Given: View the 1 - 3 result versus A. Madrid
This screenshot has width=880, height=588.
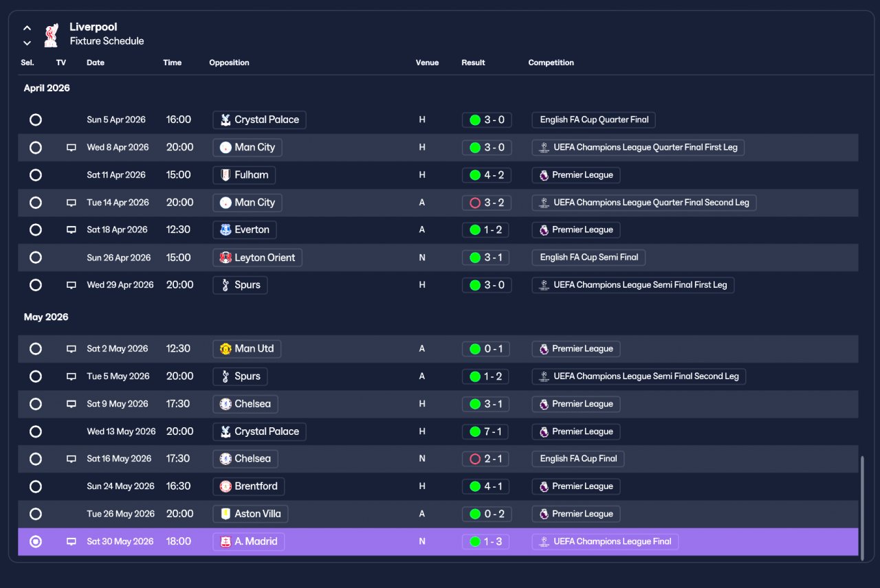Looking at the screenshot, I should tap(485, 541).
